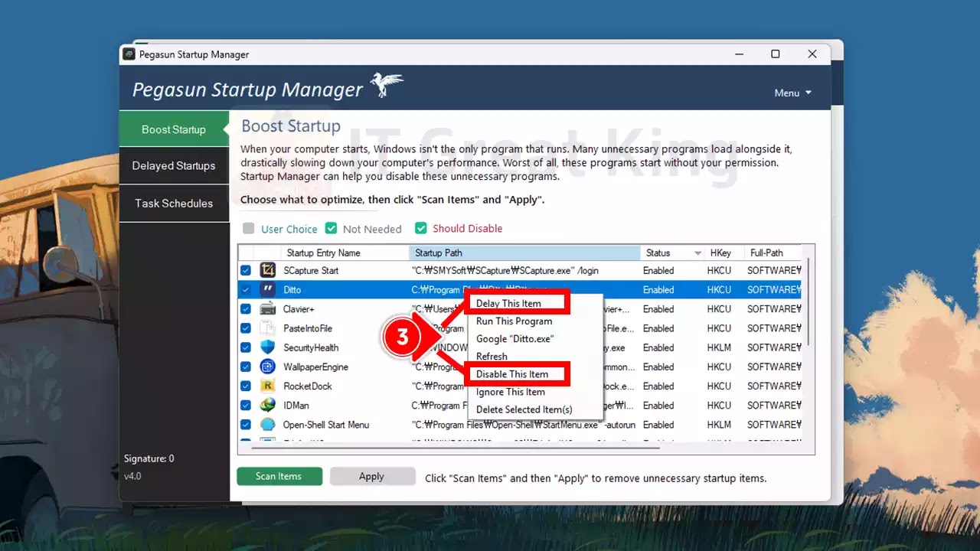Click the SCapture Start program icon
The image size is (980, 551).
[x=267, y=270]
